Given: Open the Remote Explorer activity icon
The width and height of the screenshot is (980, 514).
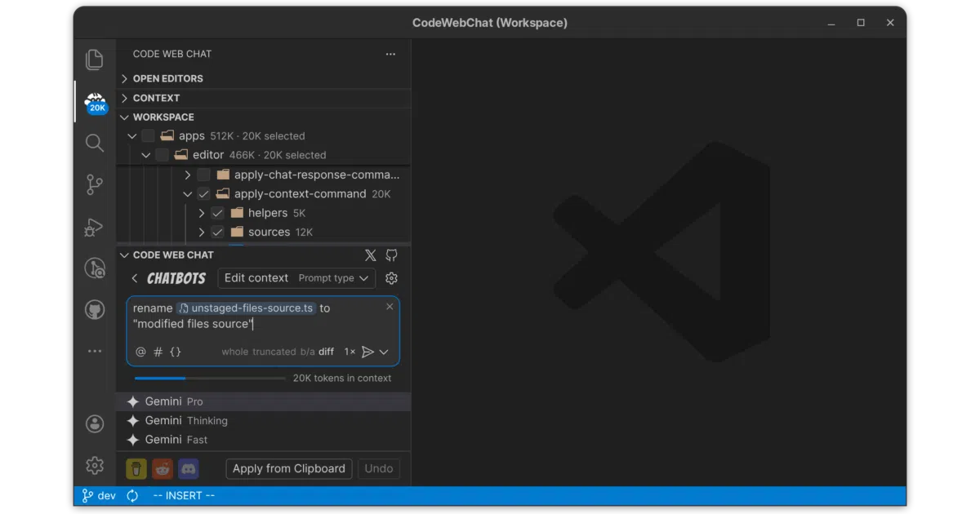Looking at the screenshot, I should coord(95,268).
